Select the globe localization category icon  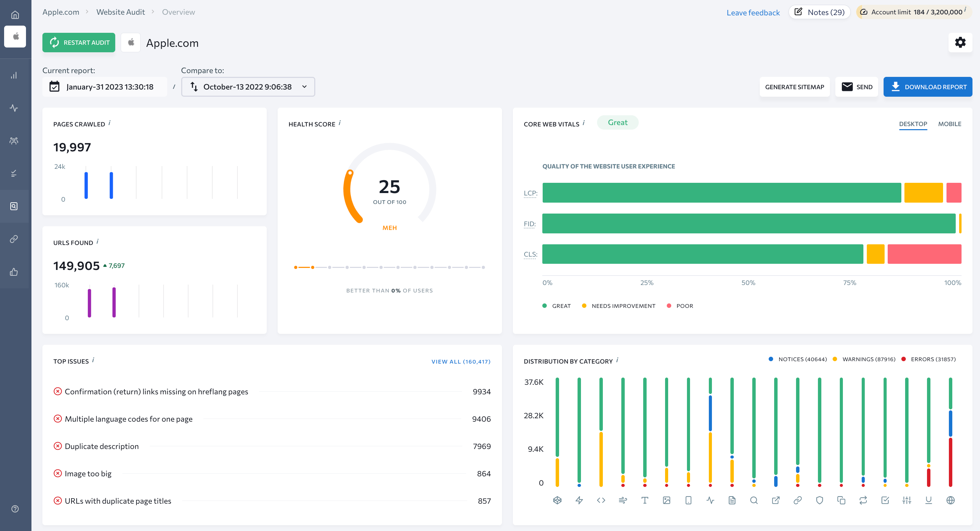[x=950, y=500]
